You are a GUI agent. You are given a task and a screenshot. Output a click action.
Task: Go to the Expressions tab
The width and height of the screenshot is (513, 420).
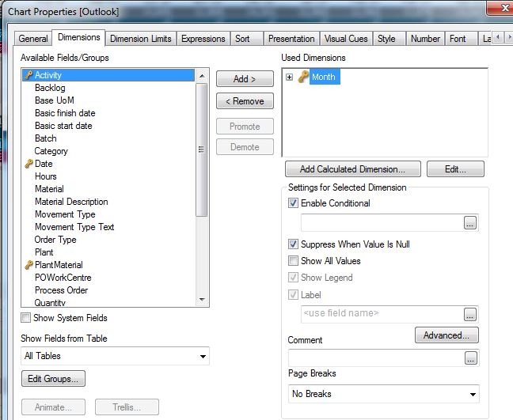coord(203,39)
